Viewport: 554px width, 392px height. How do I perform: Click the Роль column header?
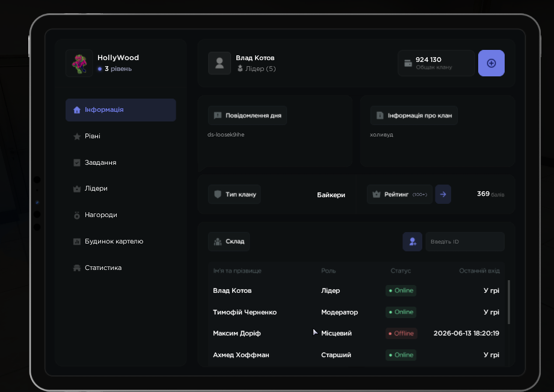tap(328, 271)
